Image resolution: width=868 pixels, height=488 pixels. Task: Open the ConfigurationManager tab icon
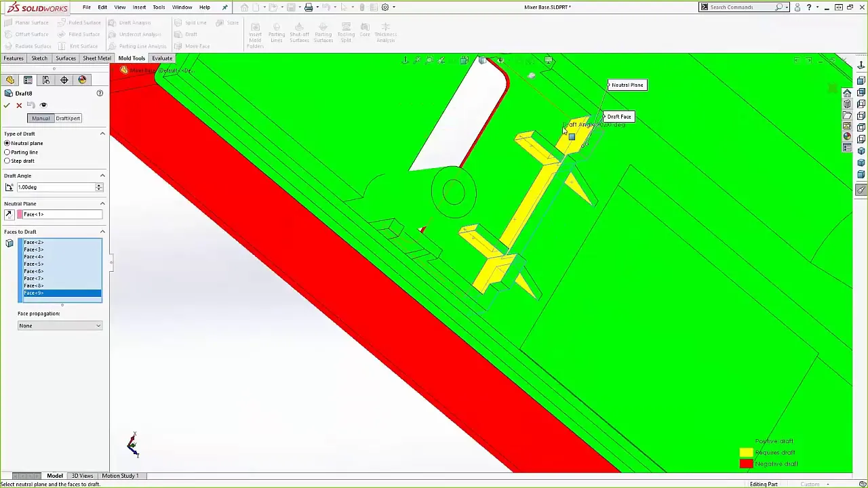[46, 80]
